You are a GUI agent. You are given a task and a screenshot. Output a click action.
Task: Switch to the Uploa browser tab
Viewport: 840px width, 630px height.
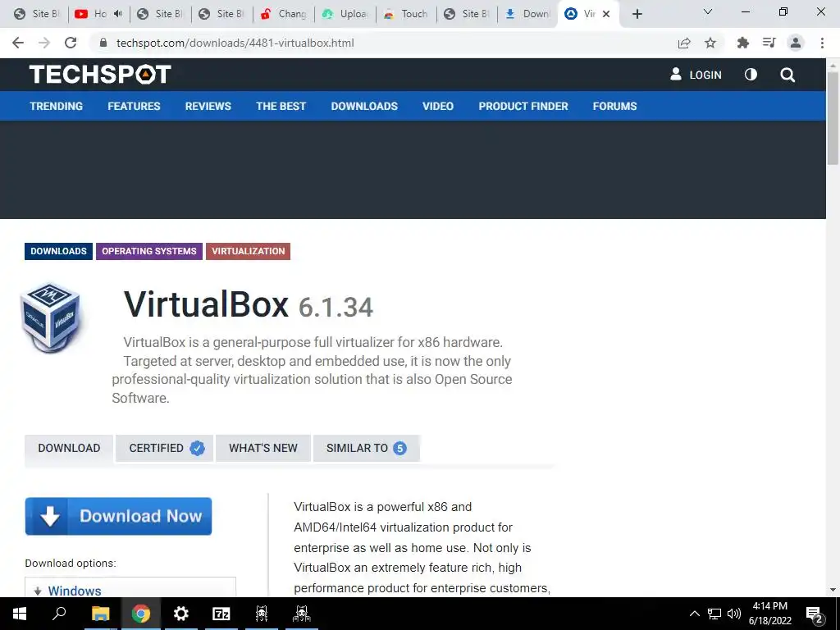[345, 14]
